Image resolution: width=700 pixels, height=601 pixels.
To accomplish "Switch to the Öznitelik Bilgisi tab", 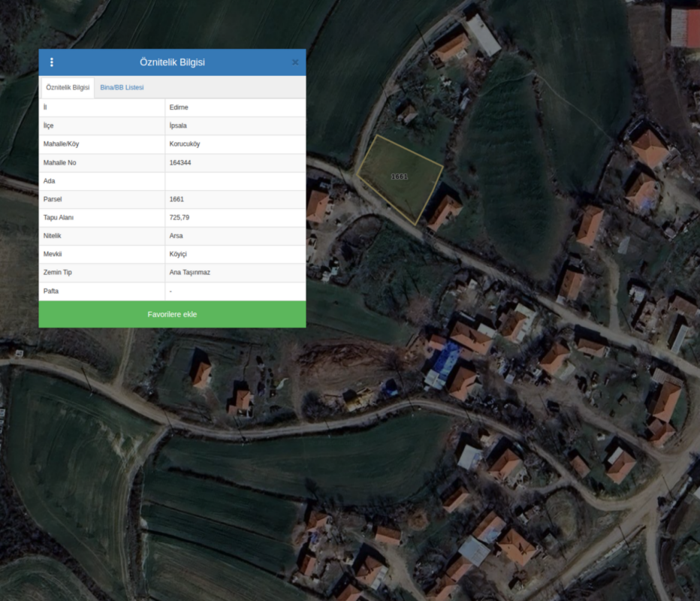I will (68, 87).
